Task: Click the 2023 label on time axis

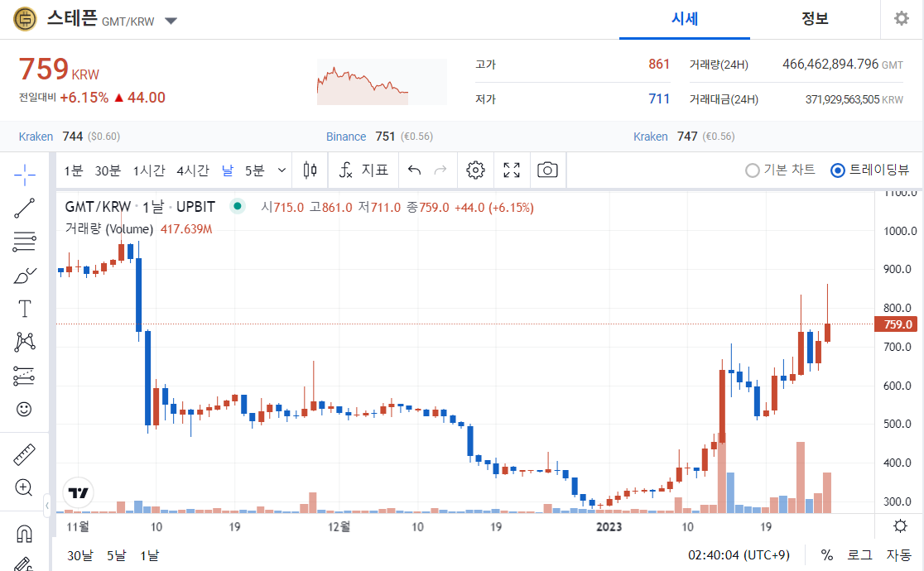Action: pyautogui.click(x=609, y=527)
